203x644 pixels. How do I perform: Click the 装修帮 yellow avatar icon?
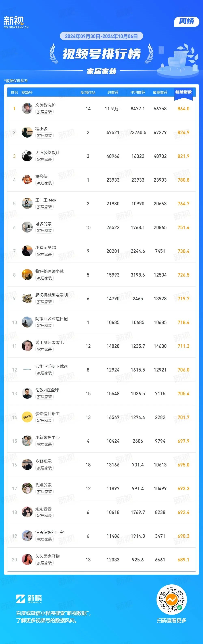[27, 417]
